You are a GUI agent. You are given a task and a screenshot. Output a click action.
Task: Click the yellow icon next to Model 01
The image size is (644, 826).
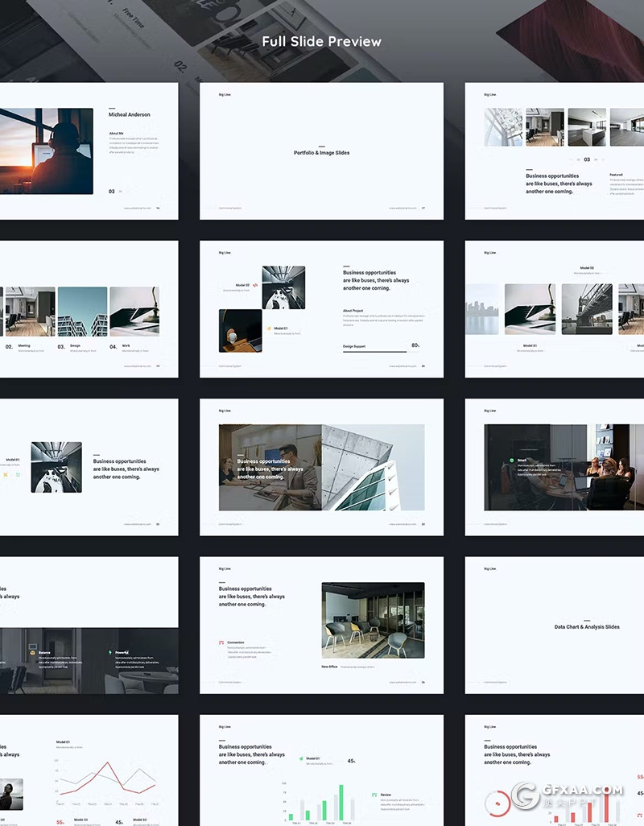pyautogui.click(x=269, y=328)
